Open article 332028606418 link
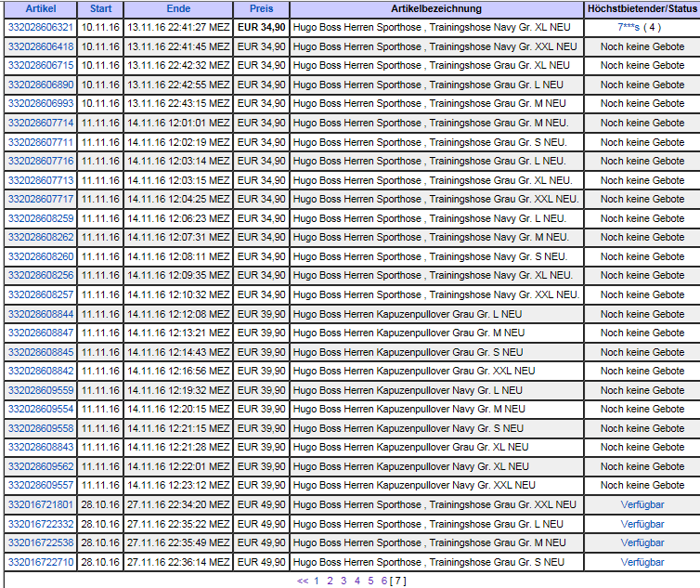This screenshot has height=588, width=700. [41, 46]
